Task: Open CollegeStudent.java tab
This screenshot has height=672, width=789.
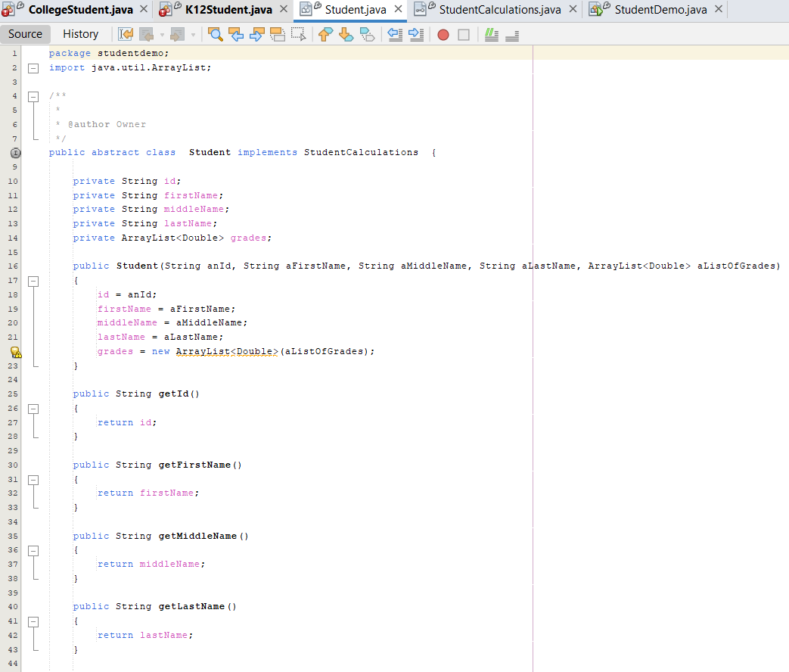Action: click(80, 10)
